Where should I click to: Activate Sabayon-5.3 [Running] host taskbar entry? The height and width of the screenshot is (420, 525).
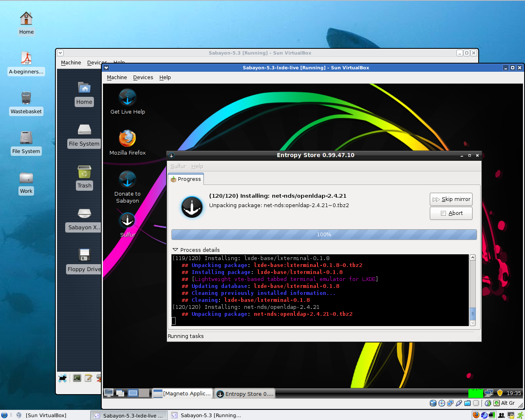pos(206,415)
